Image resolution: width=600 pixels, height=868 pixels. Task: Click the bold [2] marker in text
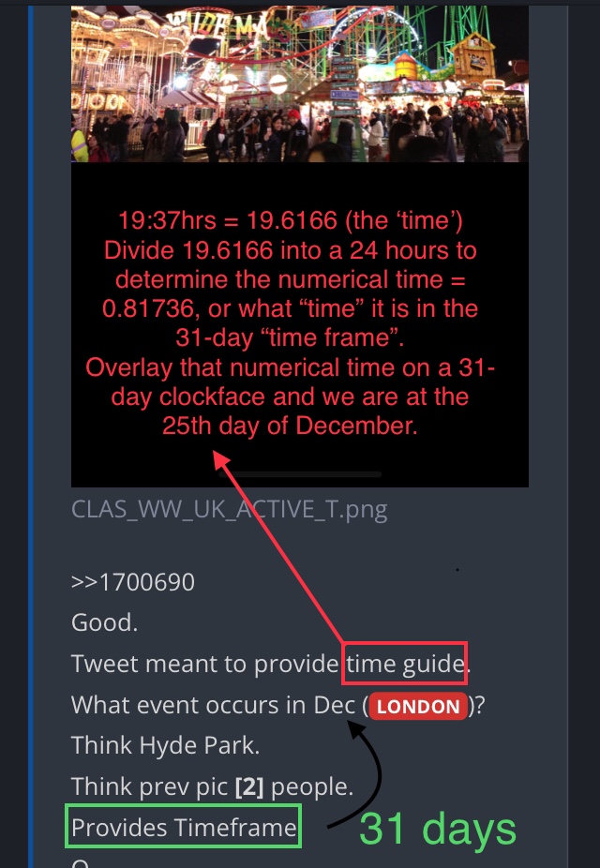(249, 786)
